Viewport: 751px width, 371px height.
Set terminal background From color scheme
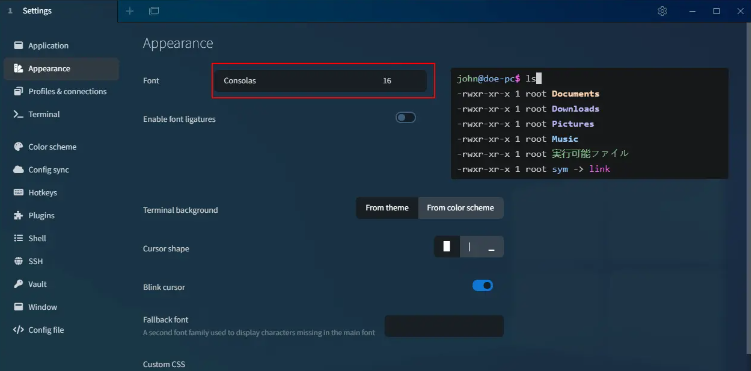pyautogui.click(x=460, y=208)
